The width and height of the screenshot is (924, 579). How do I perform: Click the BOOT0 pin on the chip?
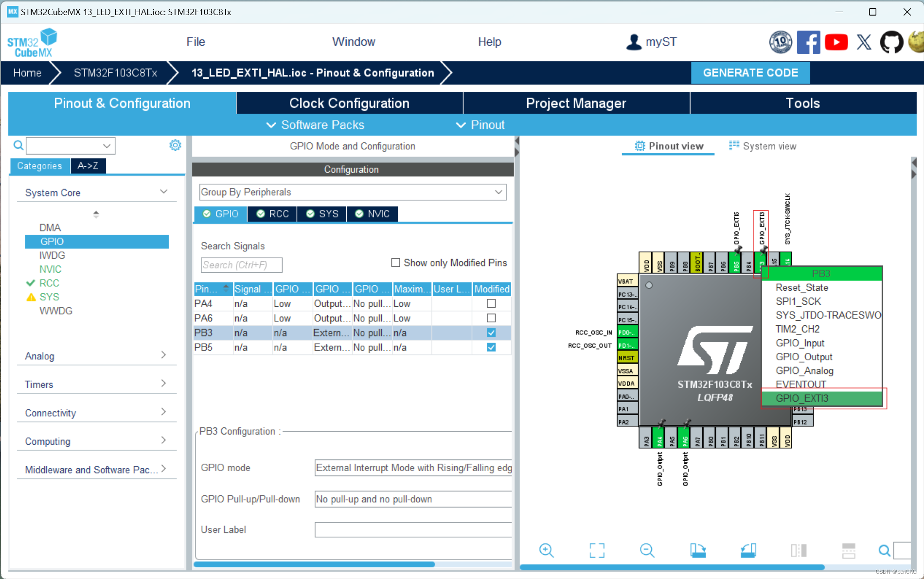(x=698, y=262)
